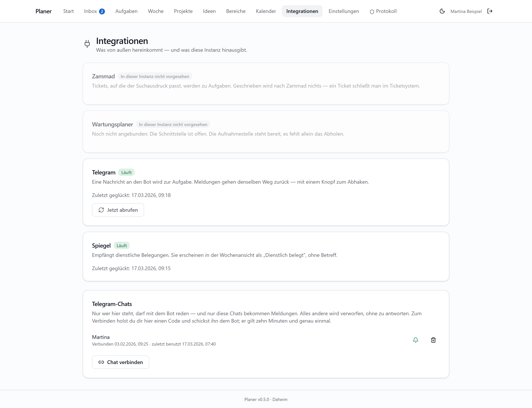Screen dimensions: 532x408
Task: Click the shield icon next to Protokoll
Action: pos(372,12)
